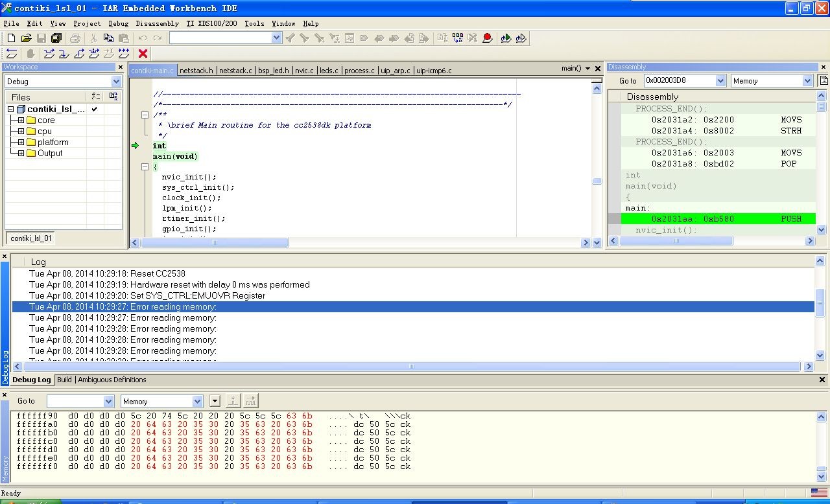830x504 pixels.
Task: Click the Go to address field in Memory pane
Action: tap(74, 402)
